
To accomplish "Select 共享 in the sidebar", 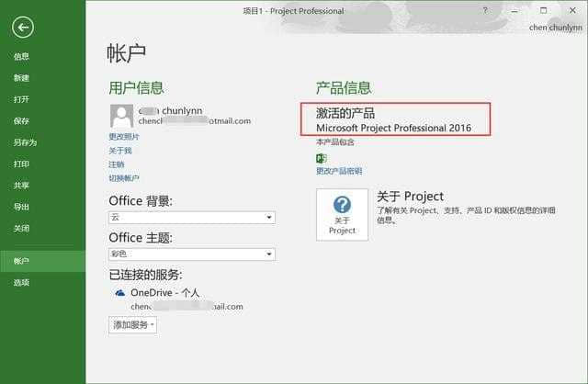I will pos(21,186).
